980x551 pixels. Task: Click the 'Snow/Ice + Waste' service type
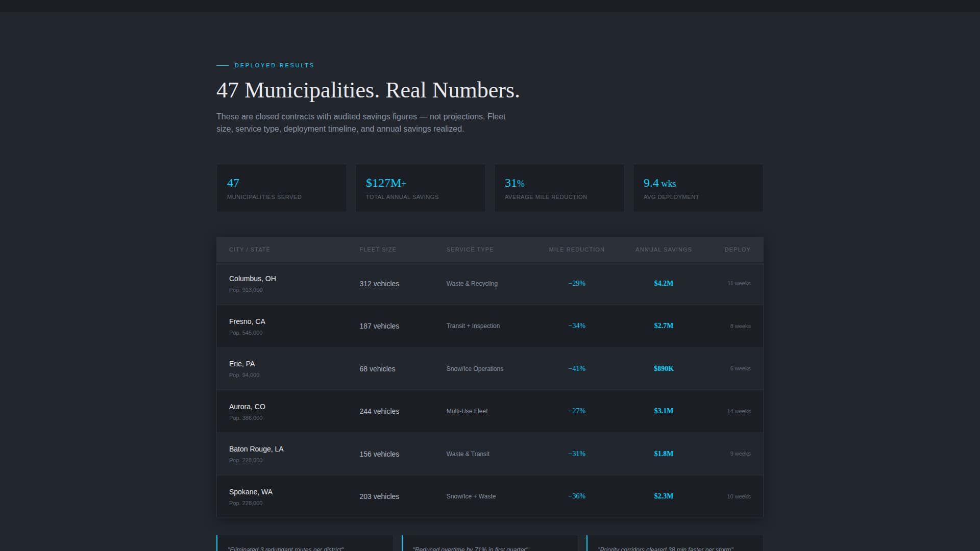click(471, 496)
